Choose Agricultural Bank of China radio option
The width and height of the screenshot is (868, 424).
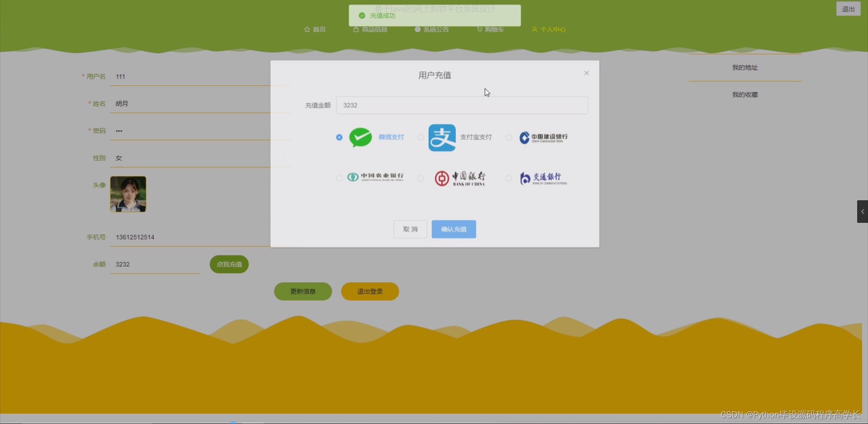pyautogui.click(x=339, y=178)
